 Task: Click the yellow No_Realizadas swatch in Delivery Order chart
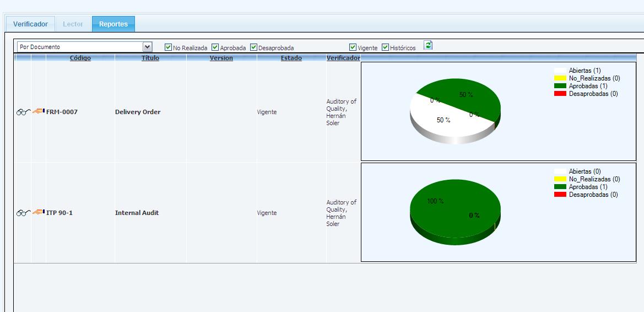[x=560, y=78]
